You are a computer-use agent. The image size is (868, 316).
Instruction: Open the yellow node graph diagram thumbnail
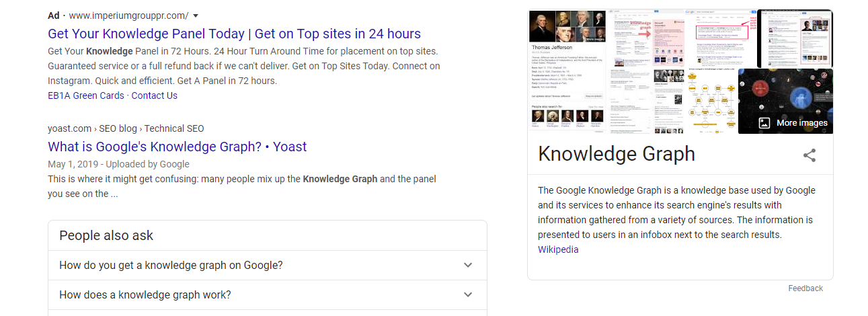[x=711, y=102]
